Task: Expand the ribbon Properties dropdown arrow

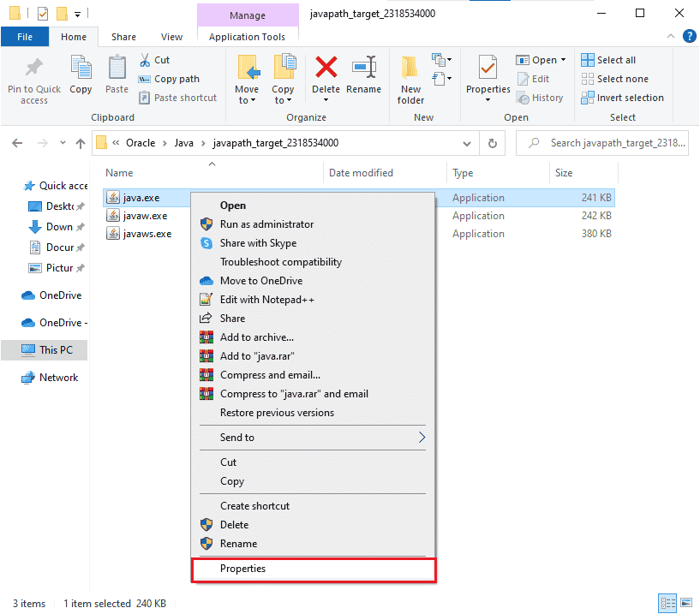Action: pyautogui.click(x=488, y=100)
